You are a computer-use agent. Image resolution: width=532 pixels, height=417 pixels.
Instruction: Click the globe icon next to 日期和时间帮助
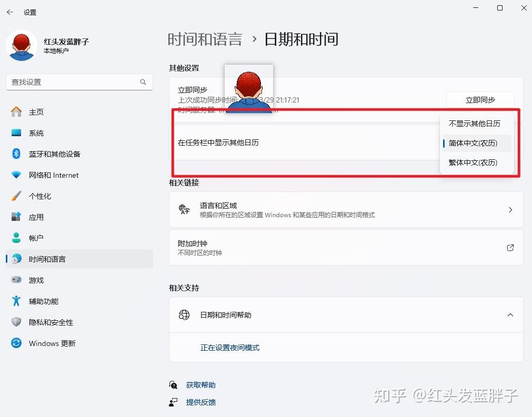click(183, 315)
